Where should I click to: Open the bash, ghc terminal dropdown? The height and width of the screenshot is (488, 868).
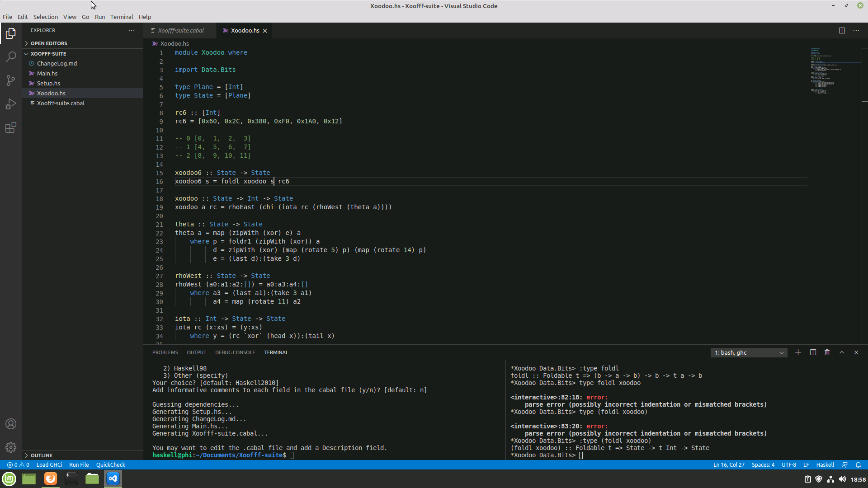click(749, 353)
